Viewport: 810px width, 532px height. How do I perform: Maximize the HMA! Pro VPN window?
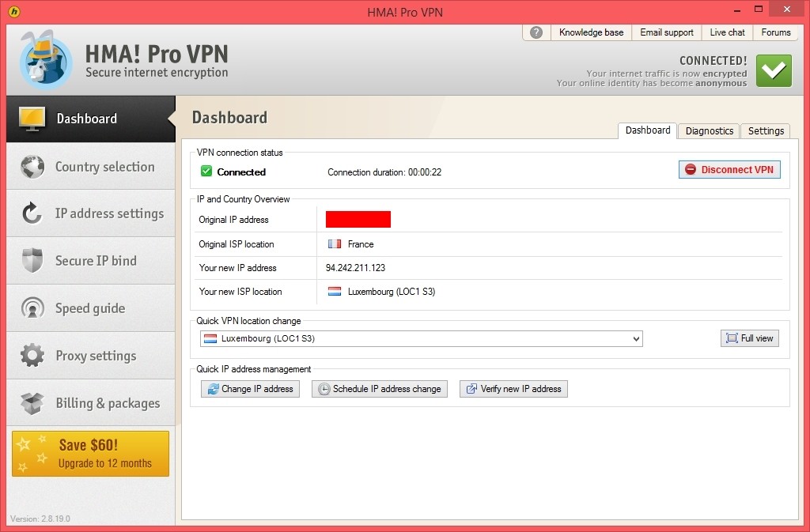point(758,9)
